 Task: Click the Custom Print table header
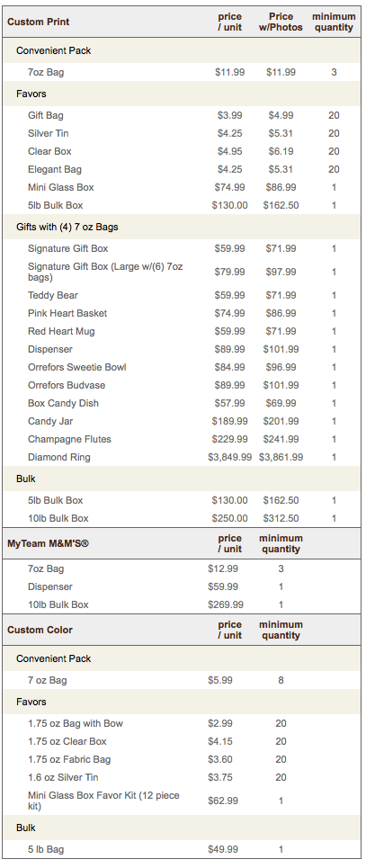(38, 22)
